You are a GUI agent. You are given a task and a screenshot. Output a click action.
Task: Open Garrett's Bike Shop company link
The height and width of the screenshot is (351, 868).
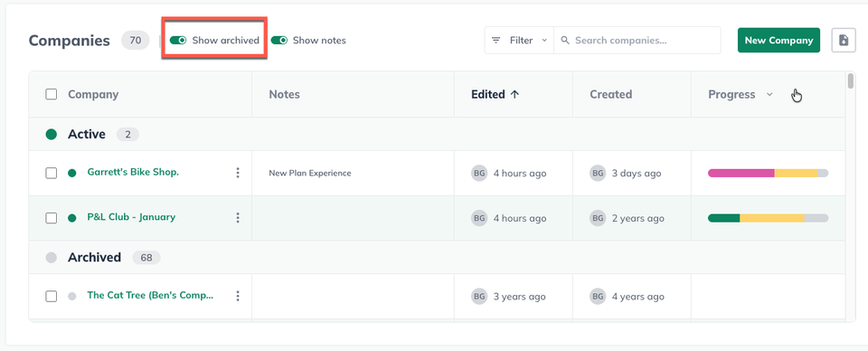coord(133,172)
